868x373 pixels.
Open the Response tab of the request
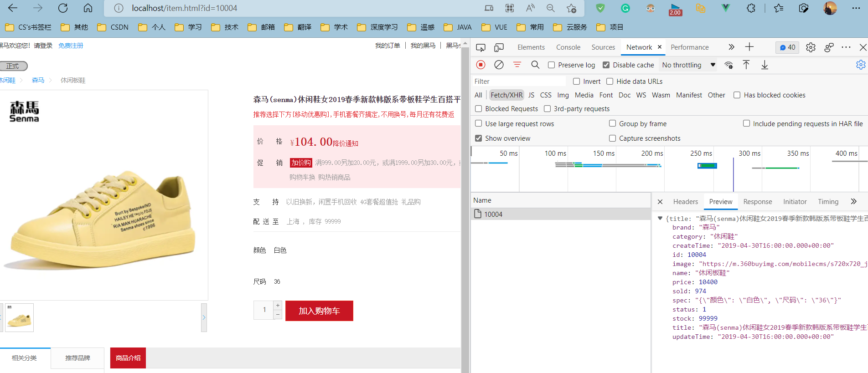tap(757, 202)
